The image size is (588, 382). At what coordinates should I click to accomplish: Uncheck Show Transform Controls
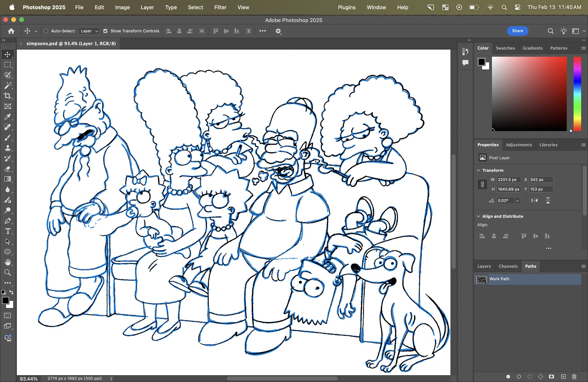[x=105, y=31]
